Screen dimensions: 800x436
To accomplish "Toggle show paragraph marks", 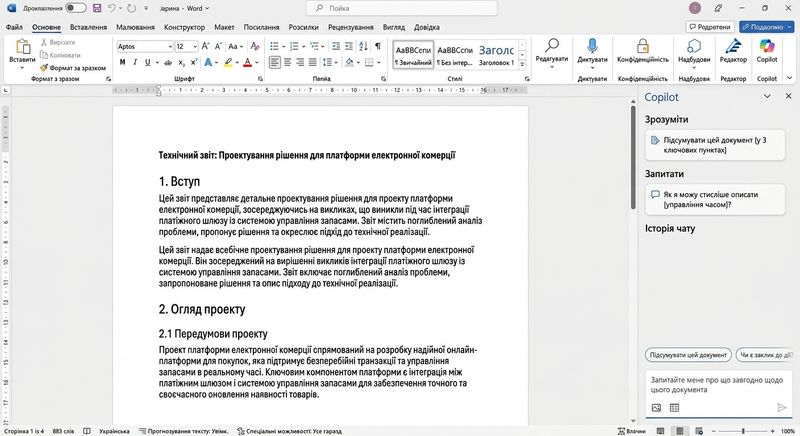I will click(x=378, y=46).
